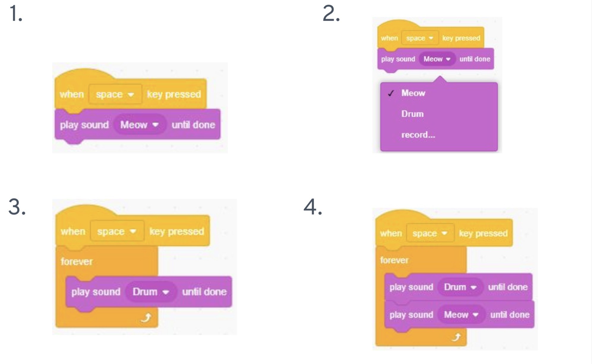Click the loop arrow in example 4's forever block
Image resolution: width=592 pixels, height=364 pixels.
click(x=457, y=337)
